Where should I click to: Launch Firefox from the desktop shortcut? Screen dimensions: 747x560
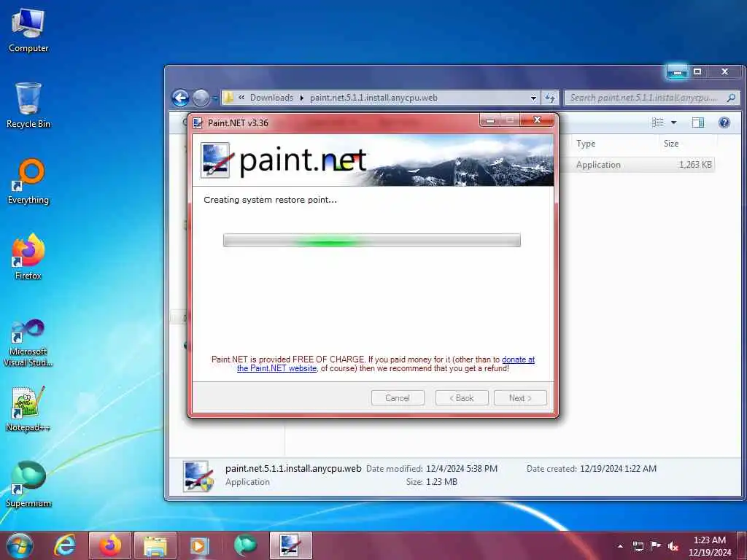(x=28, y=257)
